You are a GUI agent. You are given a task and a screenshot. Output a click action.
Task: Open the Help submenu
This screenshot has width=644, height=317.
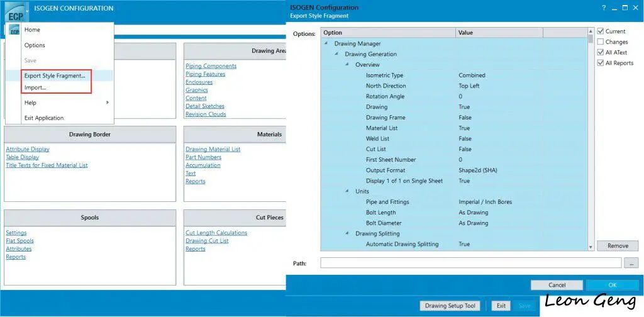pos(30,103)
